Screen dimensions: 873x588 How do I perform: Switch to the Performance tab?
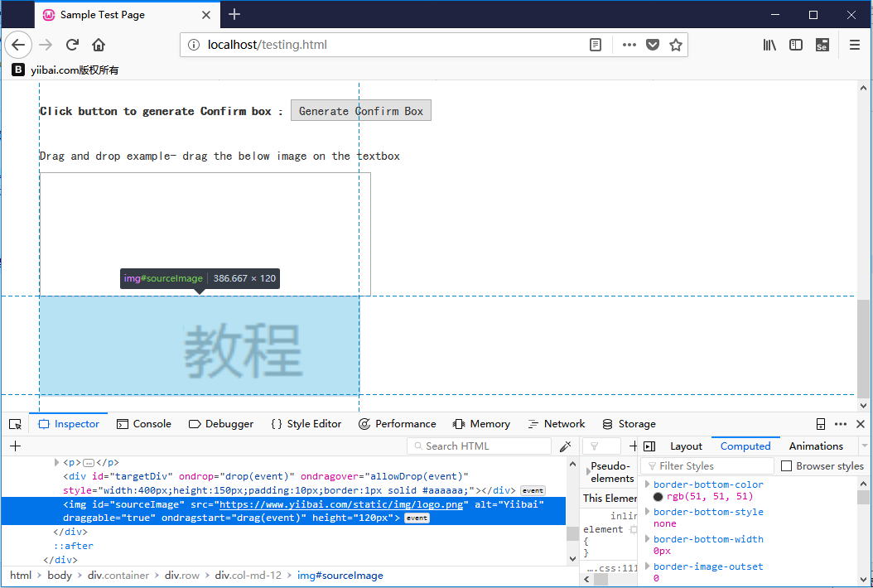pos(398,424)
